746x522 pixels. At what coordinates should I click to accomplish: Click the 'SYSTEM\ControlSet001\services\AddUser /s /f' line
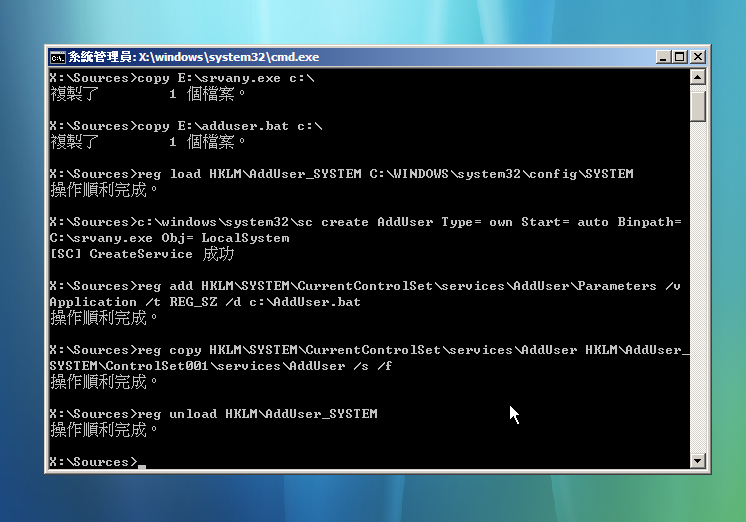pyautogui.click(x=221, y=366)
